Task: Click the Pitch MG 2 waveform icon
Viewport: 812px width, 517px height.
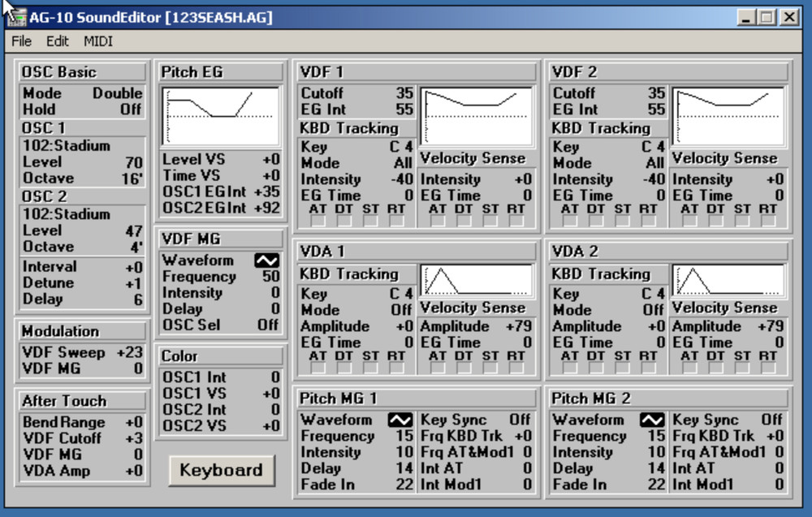Action: pyautogui.click(x=652, y=420)
